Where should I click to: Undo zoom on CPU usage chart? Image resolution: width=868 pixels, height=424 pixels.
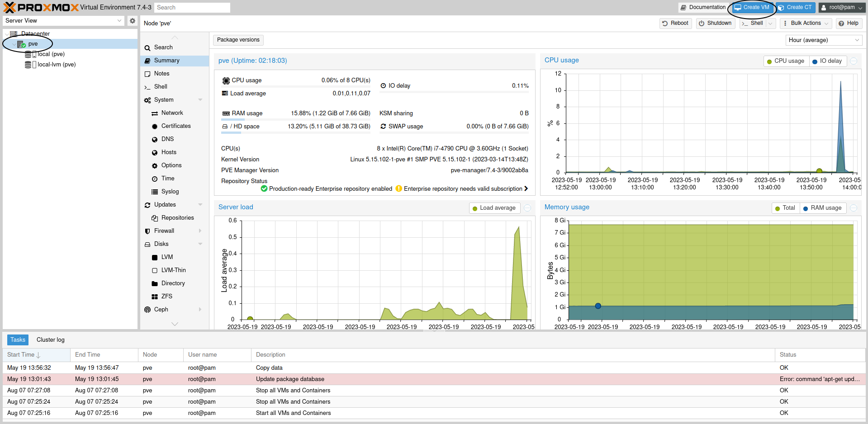point(854,61)
